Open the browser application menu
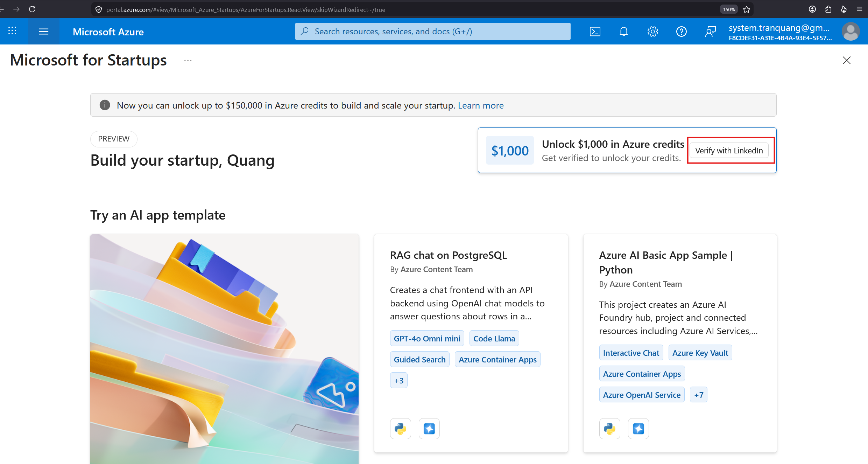Screen dimensions: 868x464 (860, 9)
